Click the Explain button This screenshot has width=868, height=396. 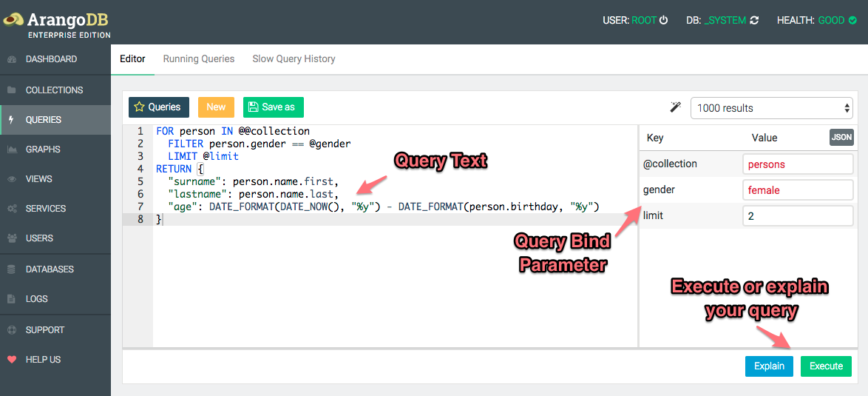click(x=769, y=366)
